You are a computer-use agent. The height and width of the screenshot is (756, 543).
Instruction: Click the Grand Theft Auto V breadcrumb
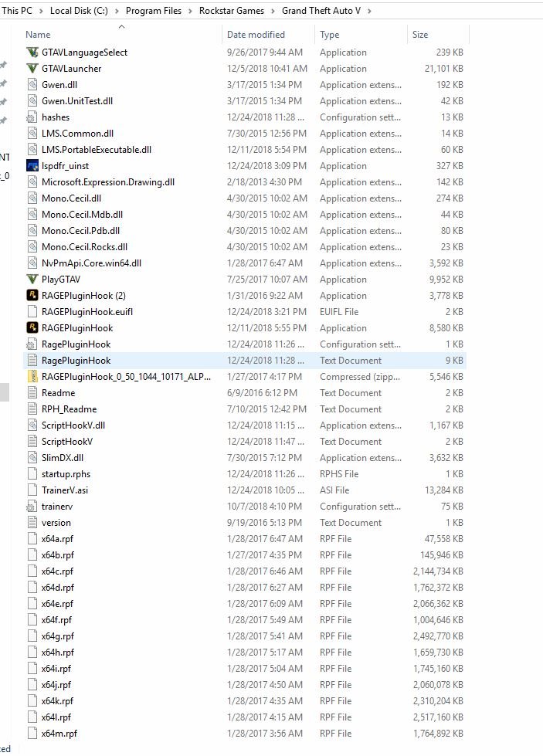tap(321, 11)
